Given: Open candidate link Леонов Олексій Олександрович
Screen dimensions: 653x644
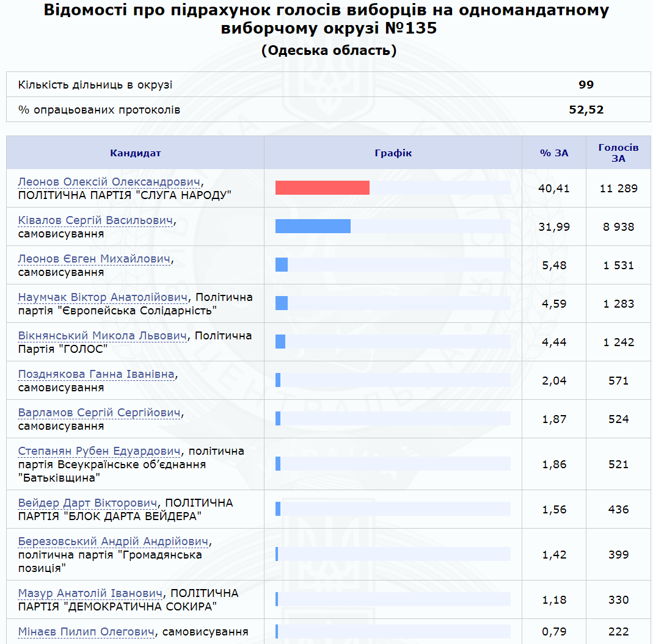Looking at the screenshot, I should click(109, 182).
